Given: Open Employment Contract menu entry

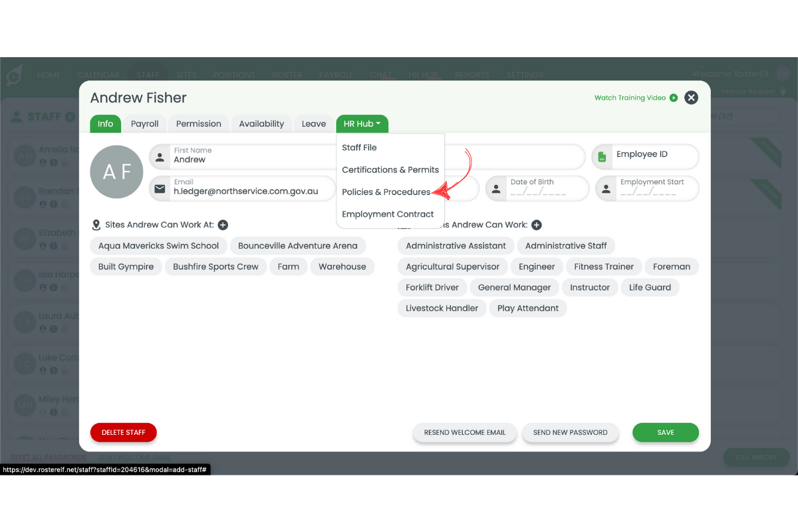Looking at the screenshot, I should (x=388, y=214).
